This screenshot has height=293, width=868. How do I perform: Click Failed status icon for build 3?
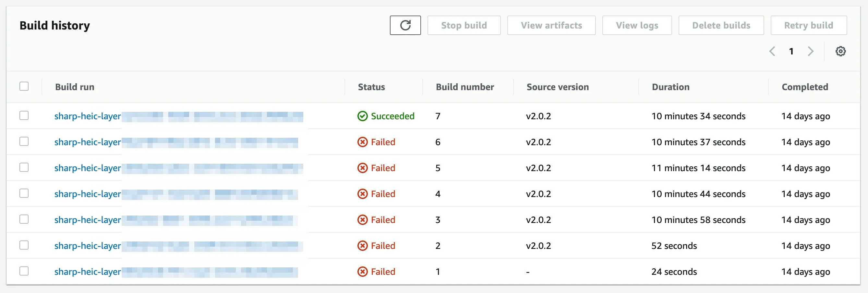362,220
